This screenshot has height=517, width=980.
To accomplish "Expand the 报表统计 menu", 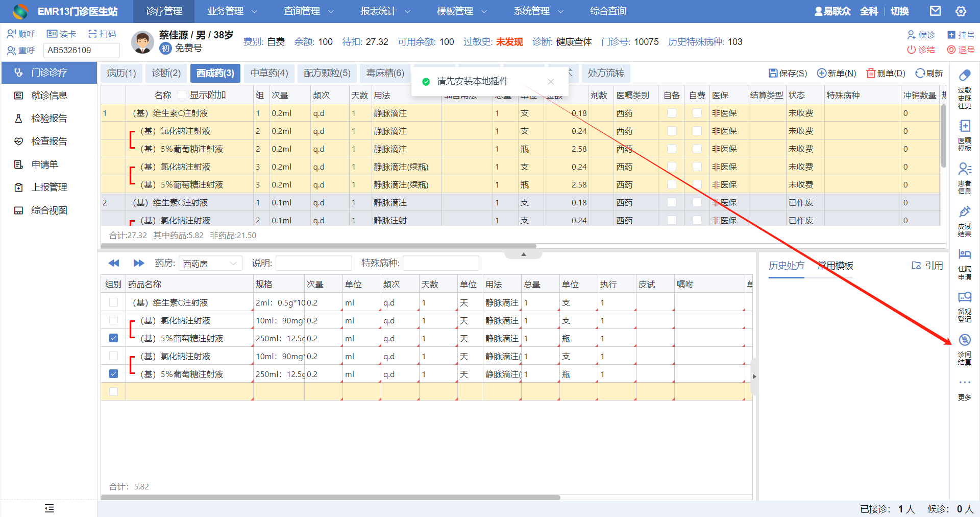I will 385,11.
